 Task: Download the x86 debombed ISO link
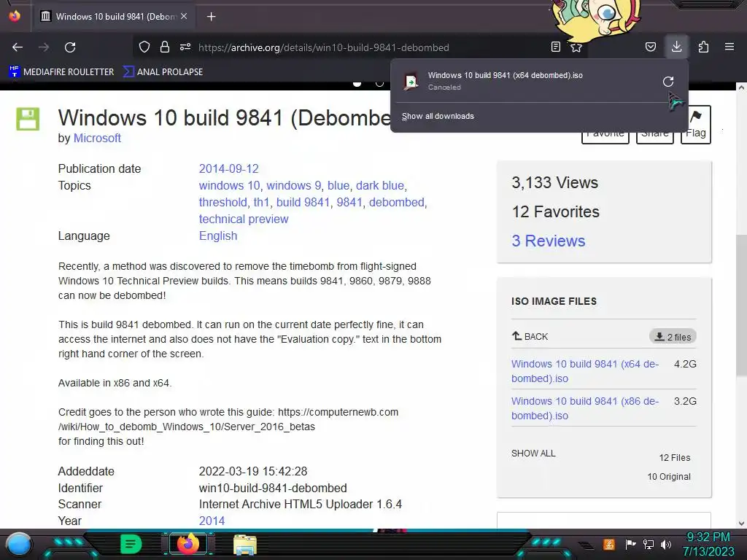click(x=585, y=408)
